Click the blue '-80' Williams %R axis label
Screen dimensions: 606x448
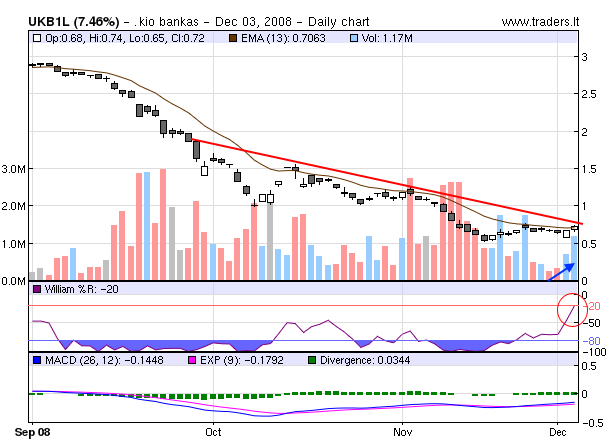pyautogui.click(x=591, y=341)
